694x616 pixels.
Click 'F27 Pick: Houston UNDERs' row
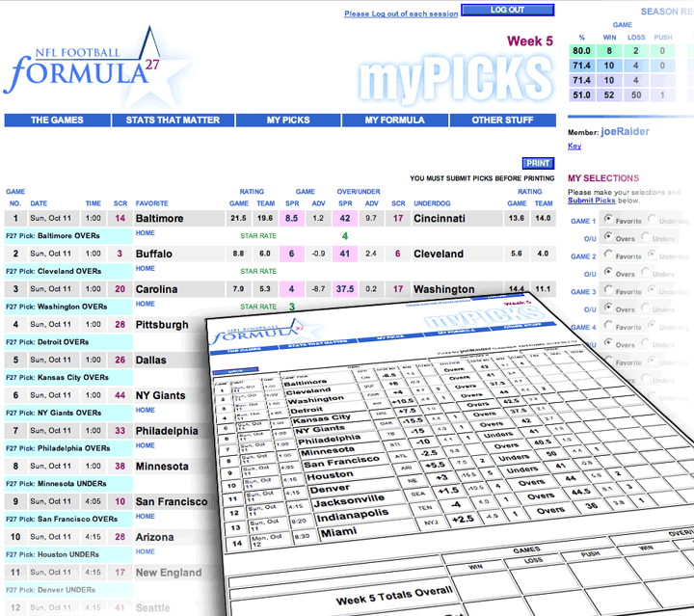pos(68,554)
